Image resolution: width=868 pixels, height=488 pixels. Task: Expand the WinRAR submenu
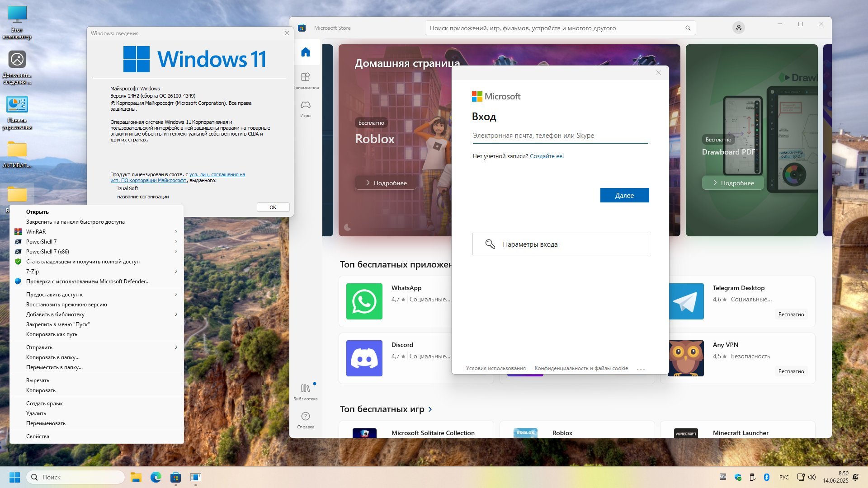[x=176, y=232]
